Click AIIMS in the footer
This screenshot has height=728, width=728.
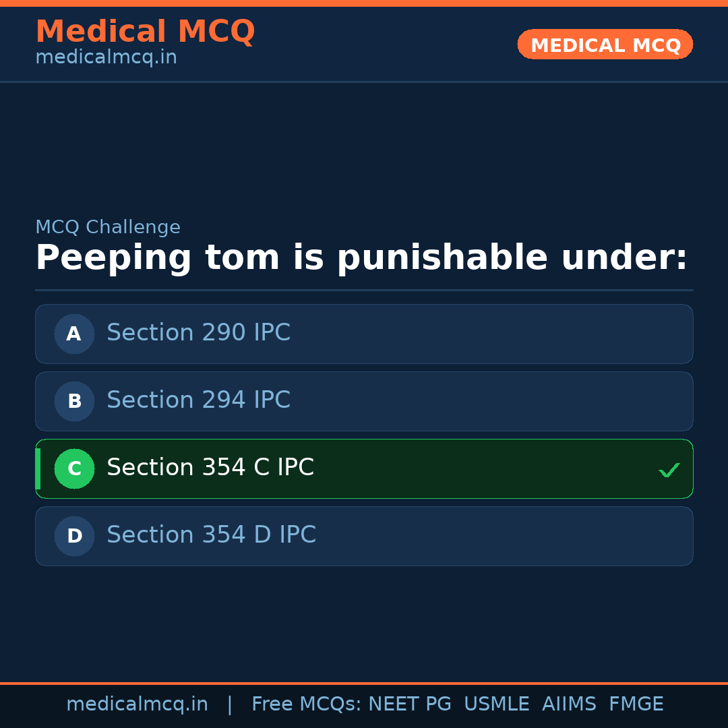[x=569, y=704]
